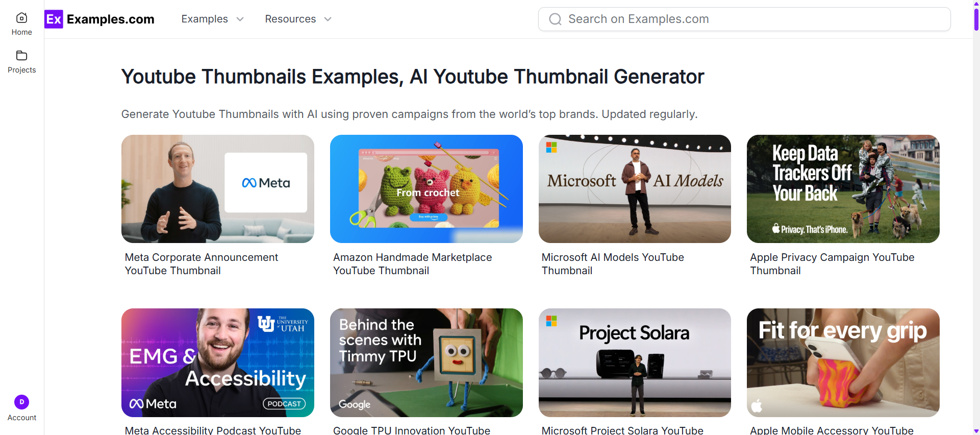Click the Meta Corporate Announcement YouTube Thumbnail title

point(202,264)
